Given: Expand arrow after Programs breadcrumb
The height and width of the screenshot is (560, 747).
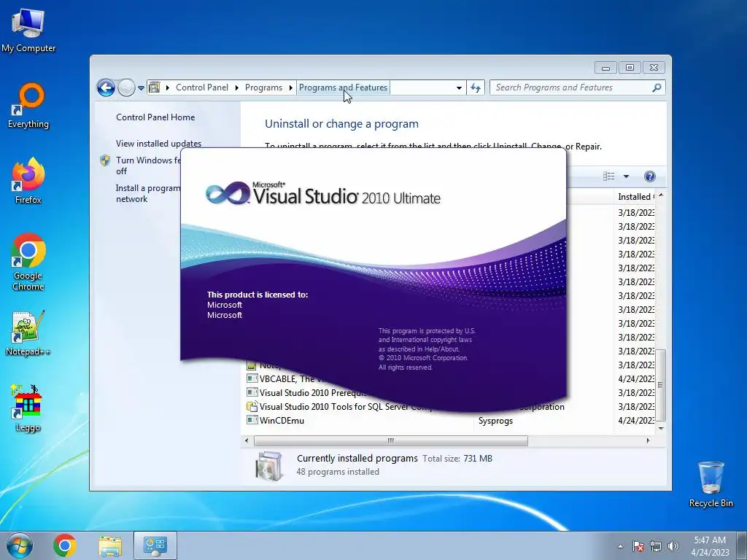Looking at the screenshot, I should coord(290,87).
